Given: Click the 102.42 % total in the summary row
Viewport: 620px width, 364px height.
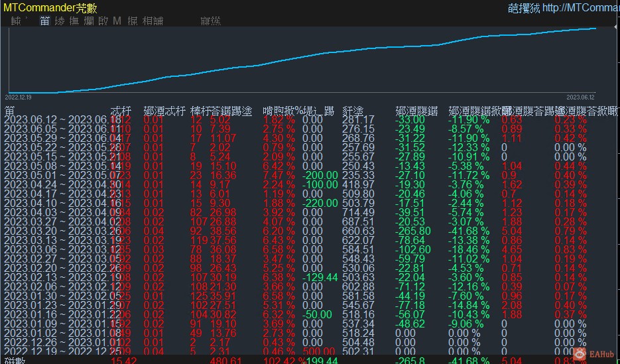Looking at the screenshot, I should (x=284, y=360).
